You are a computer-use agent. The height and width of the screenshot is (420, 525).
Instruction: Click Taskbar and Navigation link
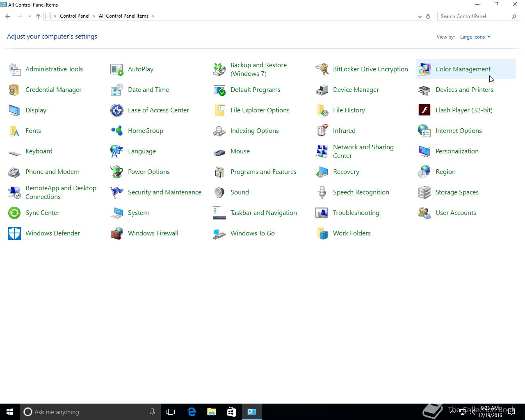click(264, 213)
